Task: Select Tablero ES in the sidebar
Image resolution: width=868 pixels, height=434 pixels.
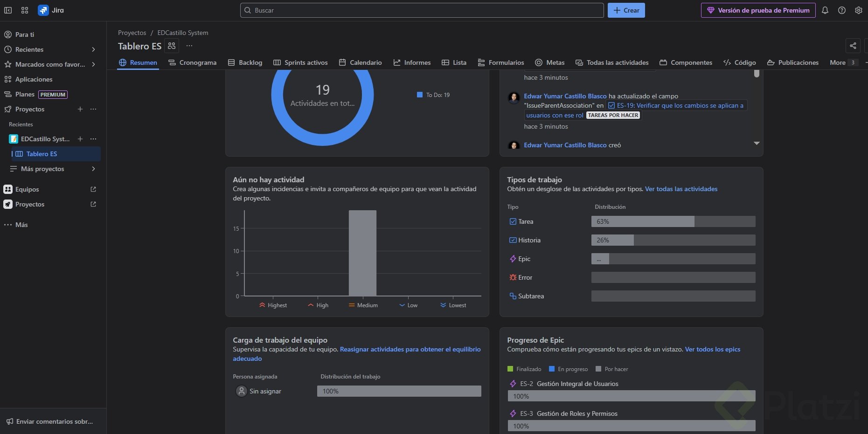Action: [x=56, y=154]
